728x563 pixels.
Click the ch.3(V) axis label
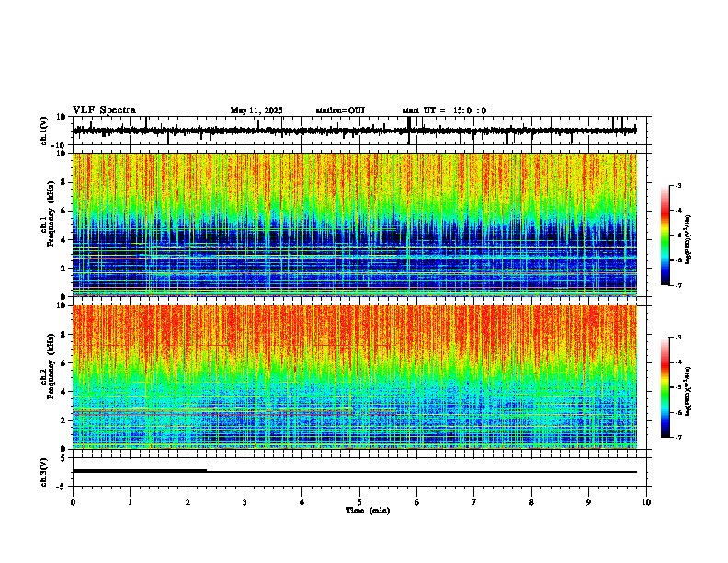tap(44, 472)
